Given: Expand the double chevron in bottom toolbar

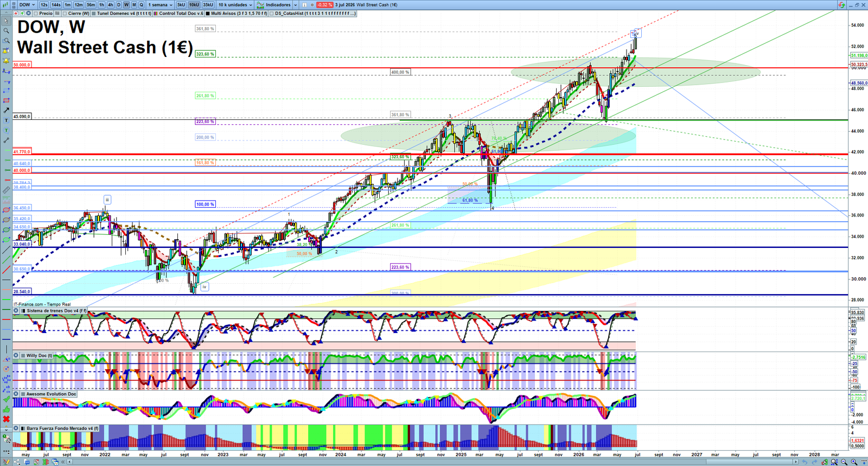Looking at the screenshot, I should click(63, 462).
